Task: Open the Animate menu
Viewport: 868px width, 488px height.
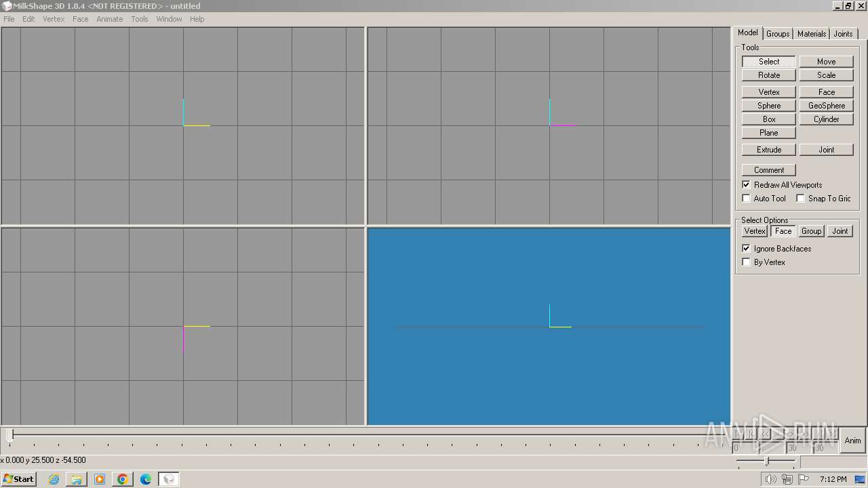Action: tap(109, 19)
